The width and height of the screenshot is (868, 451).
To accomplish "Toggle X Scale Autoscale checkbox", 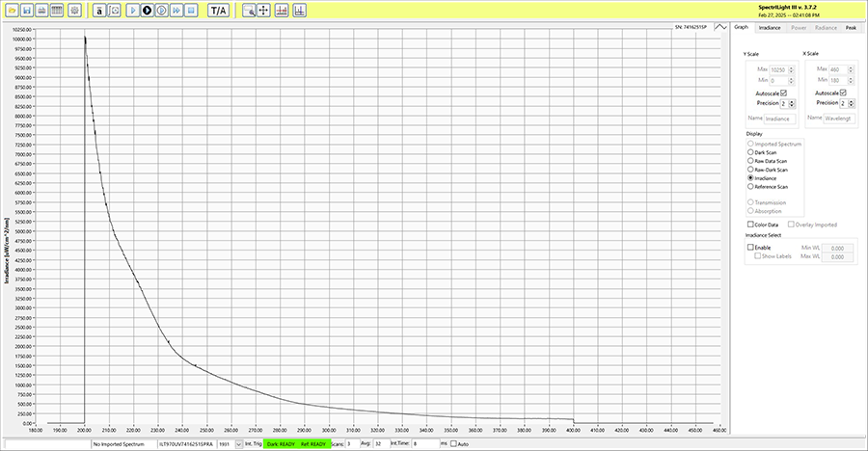I will tap(843, 93).
